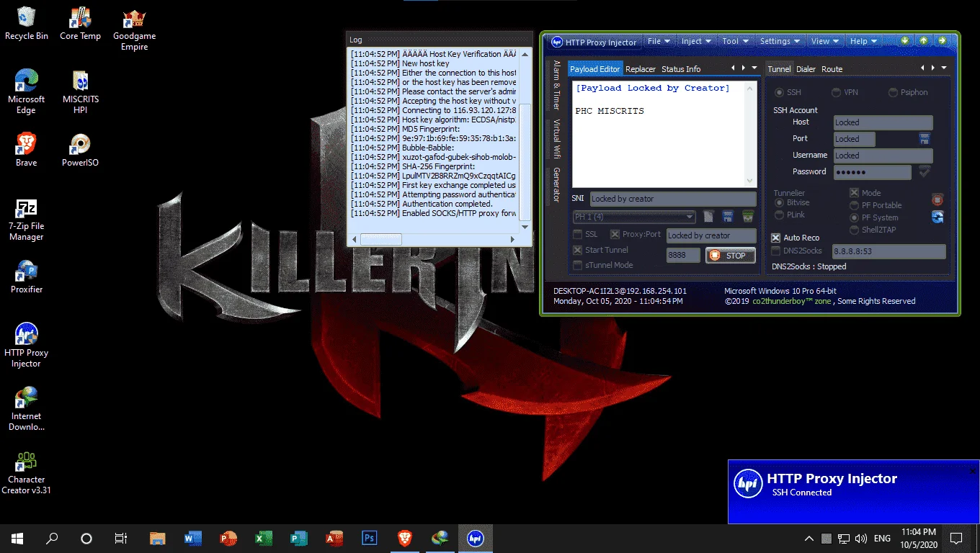This screenshot has width=980, height=553.
Task: Click the save payload floppy icon
Action: 728,217
